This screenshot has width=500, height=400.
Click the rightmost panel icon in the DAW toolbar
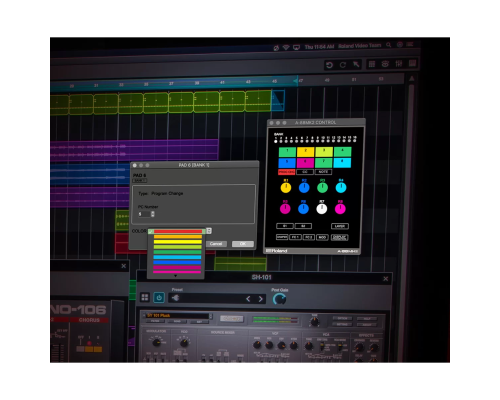point(412,63)
